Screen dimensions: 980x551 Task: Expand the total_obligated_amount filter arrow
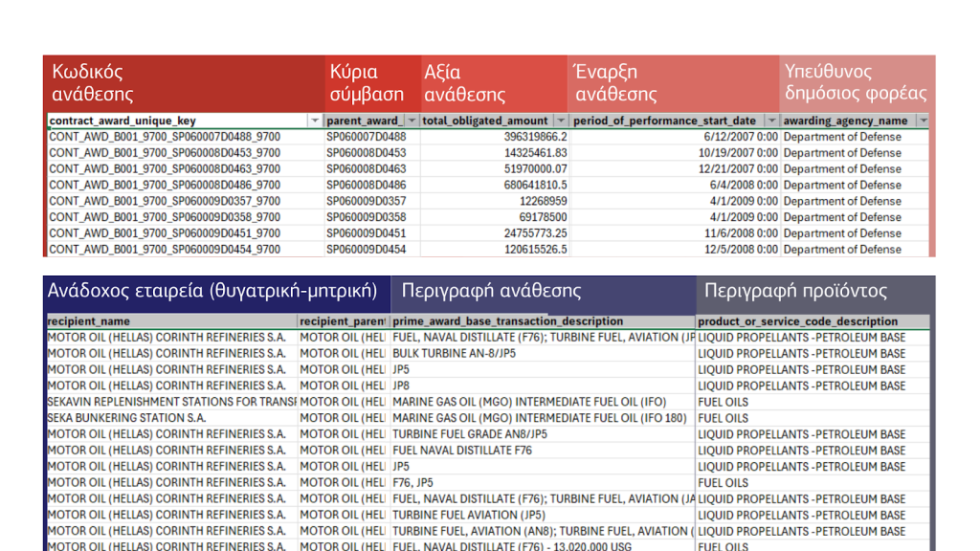pyautogui.click(x=560, y=121)
